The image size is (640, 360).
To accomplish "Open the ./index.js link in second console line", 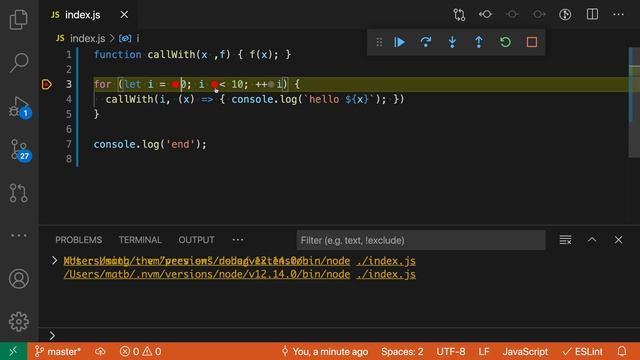I will coord(386,274).
